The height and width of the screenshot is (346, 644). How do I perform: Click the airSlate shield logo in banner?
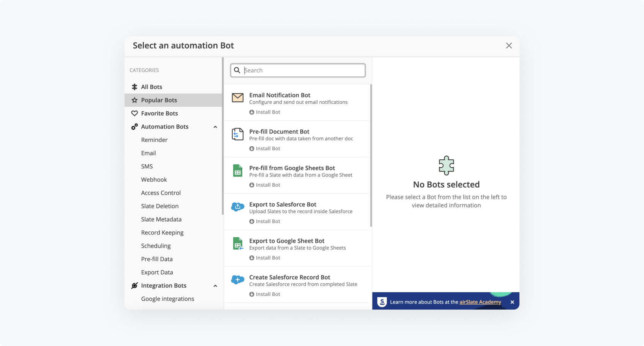pos(382,302)
